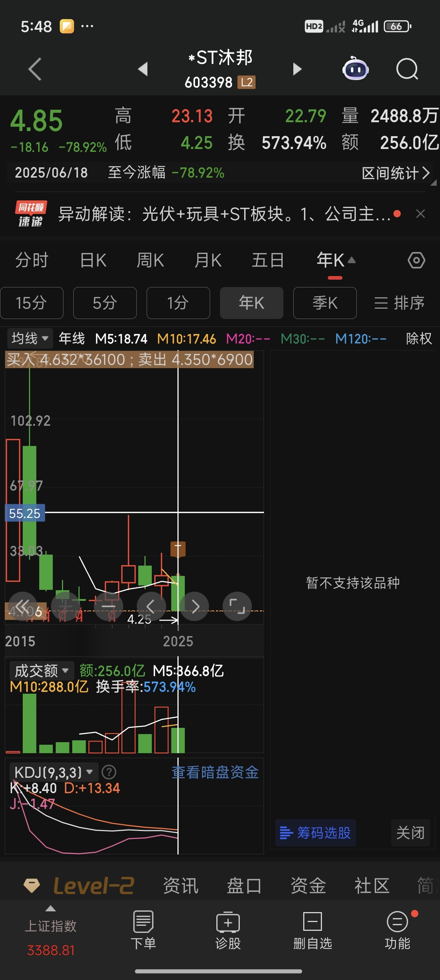Viewport: 440px width, 980px height.
Task: Tap the 4.85 current price
Action: tap(36, 121)
